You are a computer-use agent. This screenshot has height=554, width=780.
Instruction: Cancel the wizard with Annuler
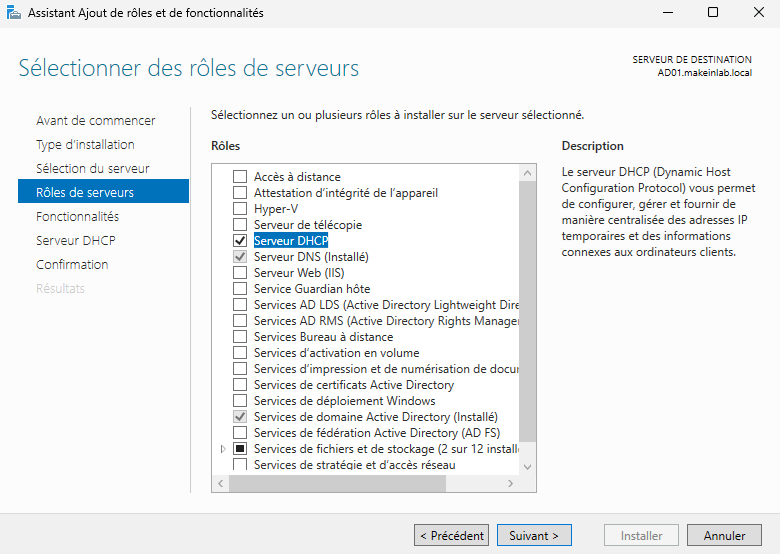[724, 536]
